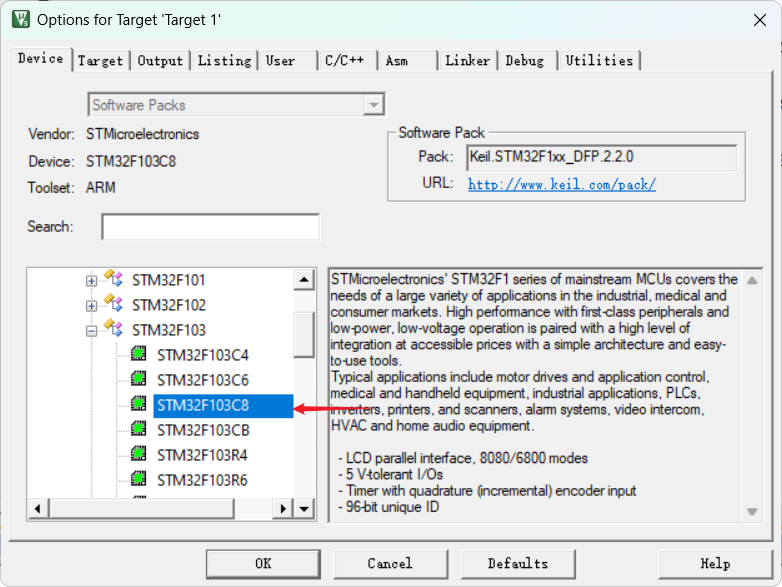Click the chip icon beside STM32F103CB
Screen dimensions: 782x587
coord(139,429)
